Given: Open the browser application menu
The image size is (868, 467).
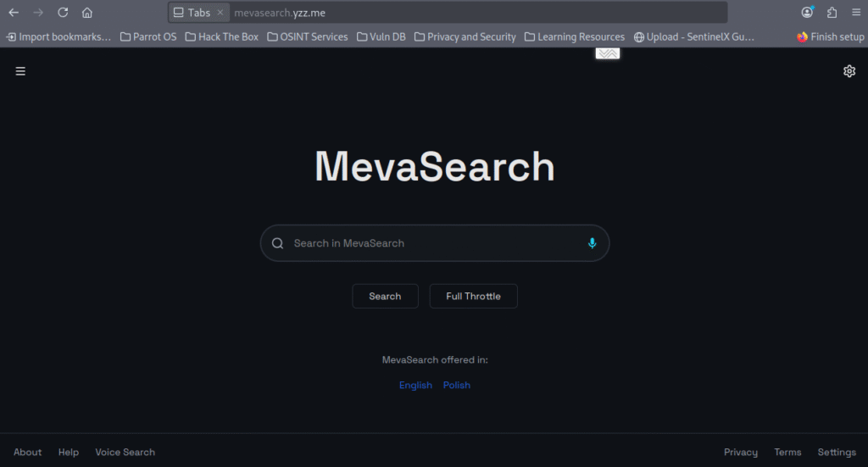Looking at the screenshot, I should pyautogui.click(x=855, y=13).
